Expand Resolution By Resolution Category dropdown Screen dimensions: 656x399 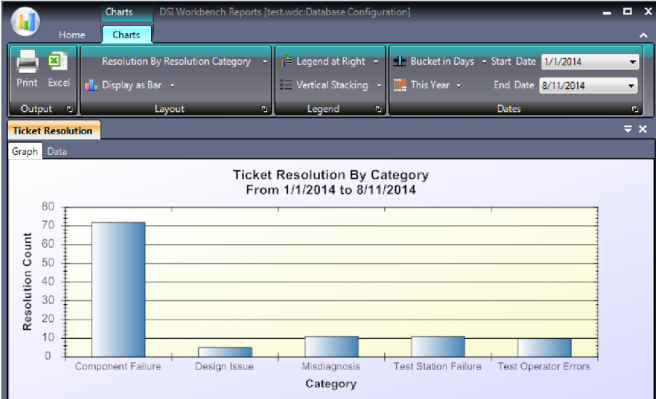tap(265, 62)
